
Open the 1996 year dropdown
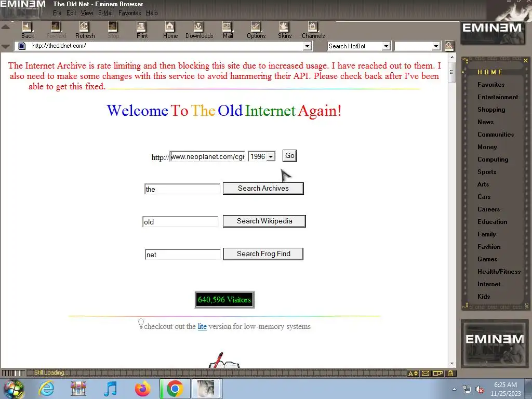[x=271, y=156]
